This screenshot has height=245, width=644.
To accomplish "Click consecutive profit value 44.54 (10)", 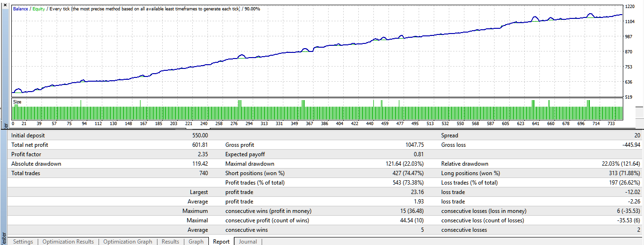I will click(411, 220).
